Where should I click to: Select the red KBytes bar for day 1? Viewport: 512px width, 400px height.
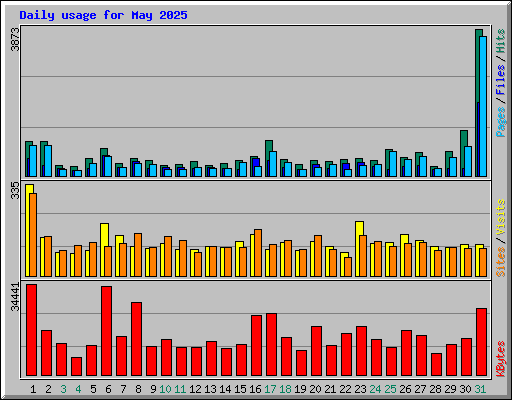pos(32,330)
